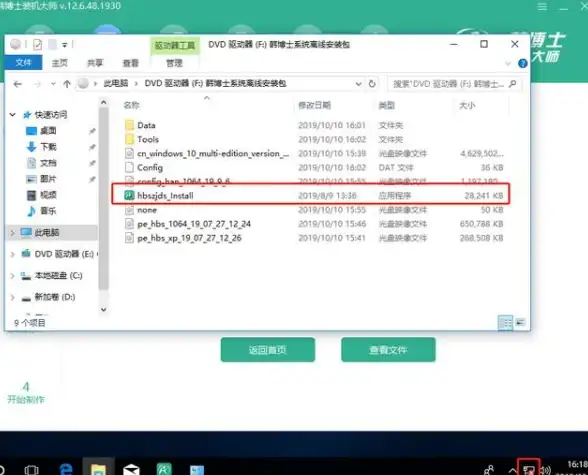Open 桌面 in quick access

coord(48,131)
